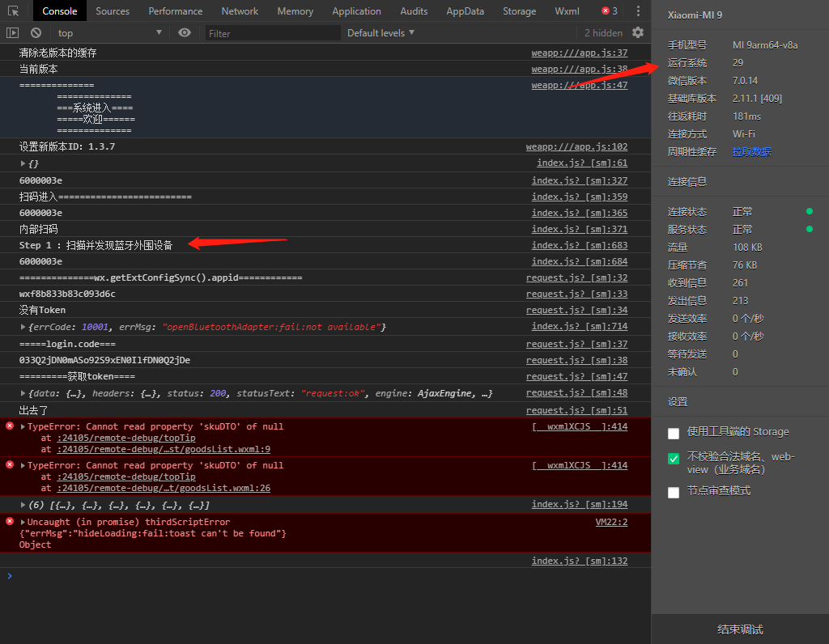Open the three-dot DevTools menu
Screen dimensions: 829x644
[x=638, y=11]
